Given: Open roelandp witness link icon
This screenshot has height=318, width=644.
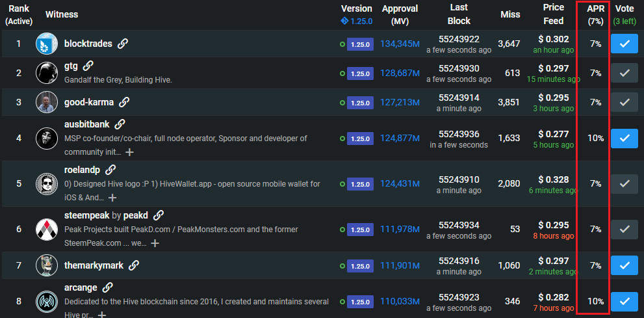Looking at the screenshot, I should 110,170.
